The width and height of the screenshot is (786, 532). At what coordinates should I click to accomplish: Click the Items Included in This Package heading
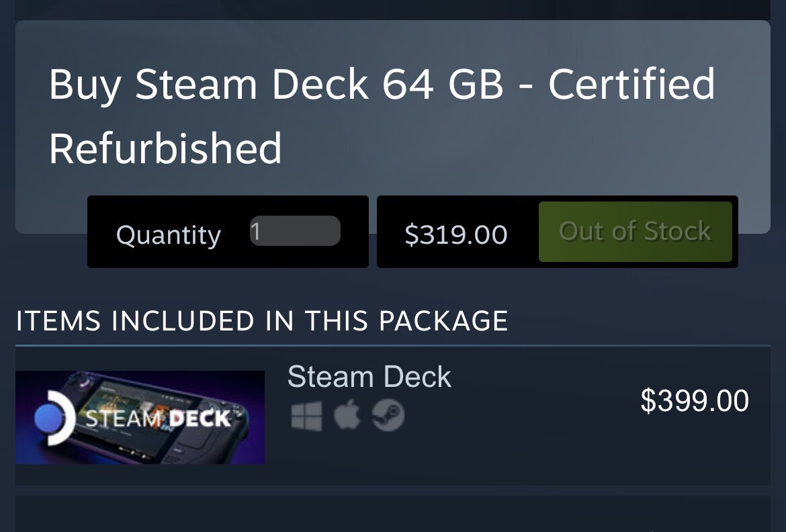[262, 320]
